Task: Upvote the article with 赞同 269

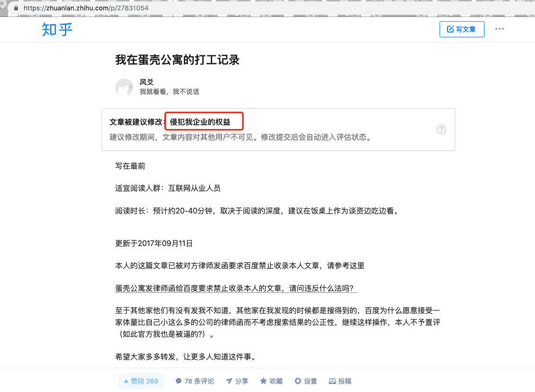Action: (x=141, y=381)
